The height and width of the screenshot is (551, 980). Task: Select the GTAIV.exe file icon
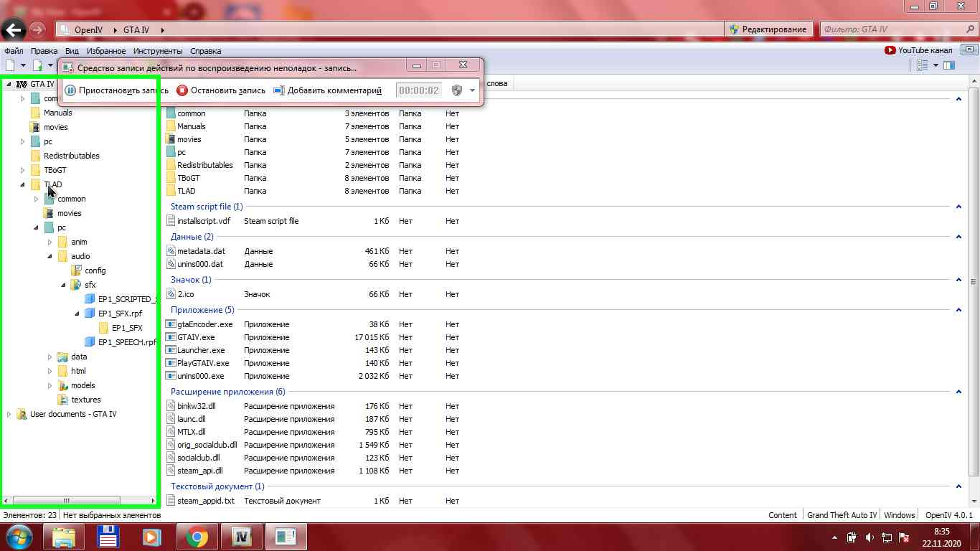171,337
